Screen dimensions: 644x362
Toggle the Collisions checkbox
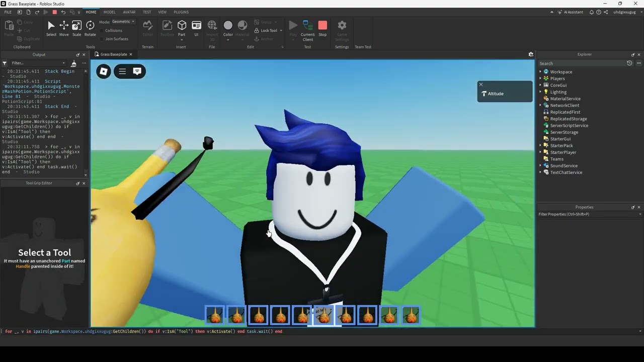[x=102, y=31]
